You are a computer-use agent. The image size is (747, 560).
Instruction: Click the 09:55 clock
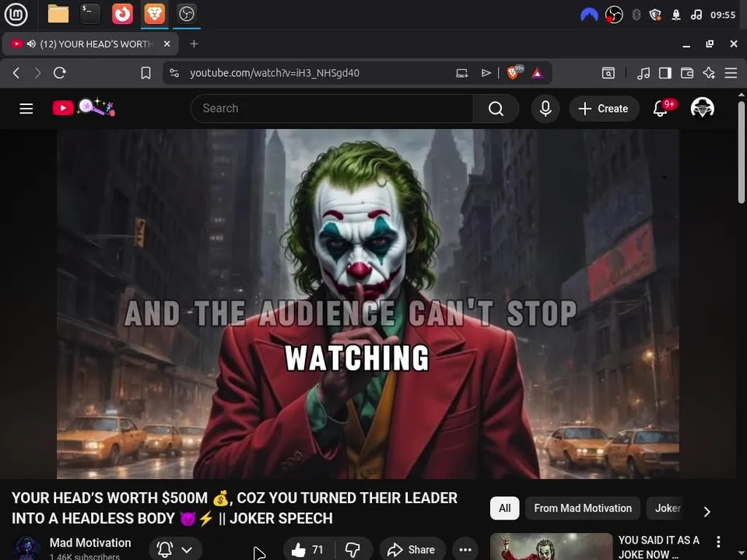[x=723, y=15]
